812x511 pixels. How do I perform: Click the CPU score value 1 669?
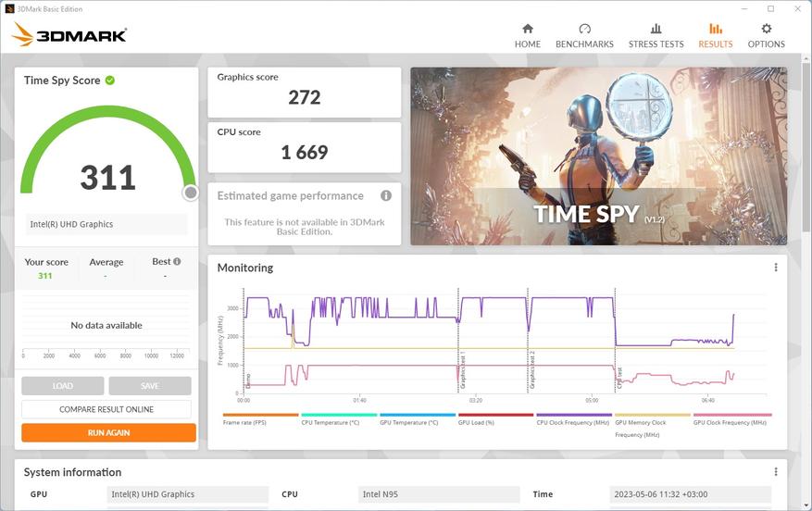pyautogui.click(x=305, y=152)
